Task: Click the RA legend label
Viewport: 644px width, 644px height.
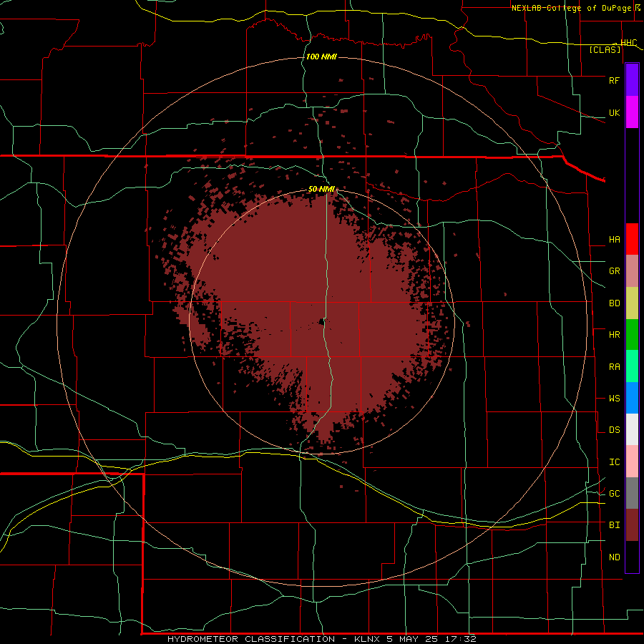Action: point(614,367)
